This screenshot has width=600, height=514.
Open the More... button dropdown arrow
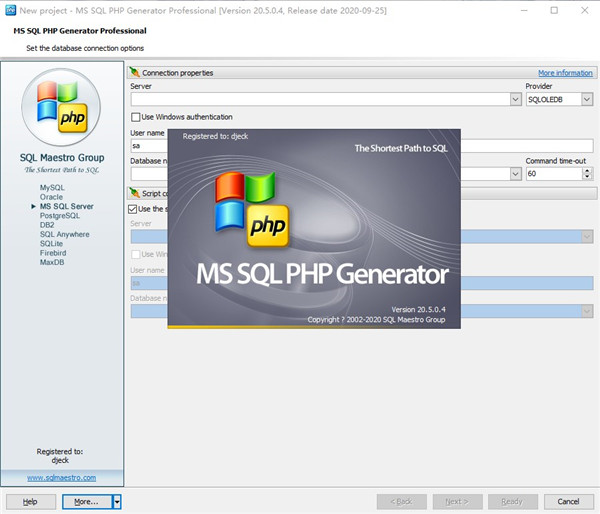pyautogui.click(x=116, y=501)
